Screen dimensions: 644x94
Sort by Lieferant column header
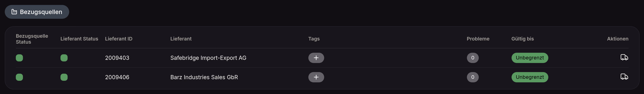point(181,39)
